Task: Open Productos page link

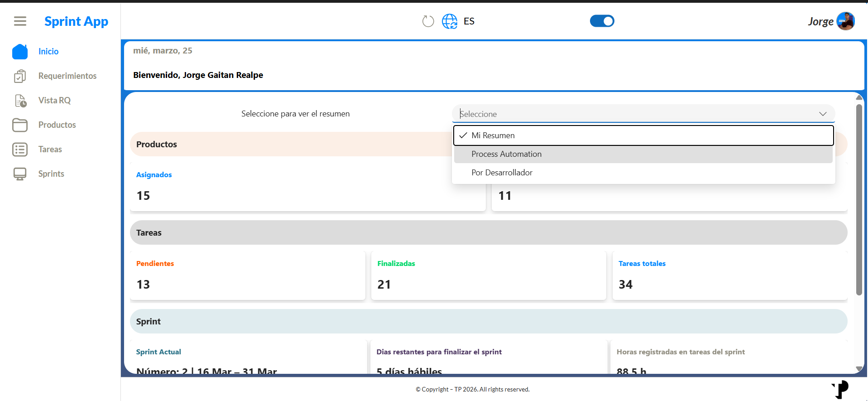Action: [x=57, y=125]
